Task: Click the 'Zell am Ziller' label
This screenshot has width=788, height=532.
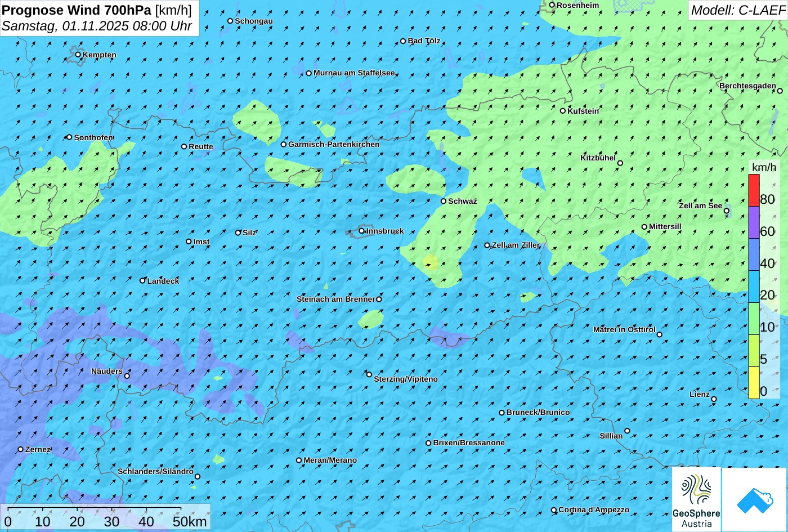Action: coord(516,245)
